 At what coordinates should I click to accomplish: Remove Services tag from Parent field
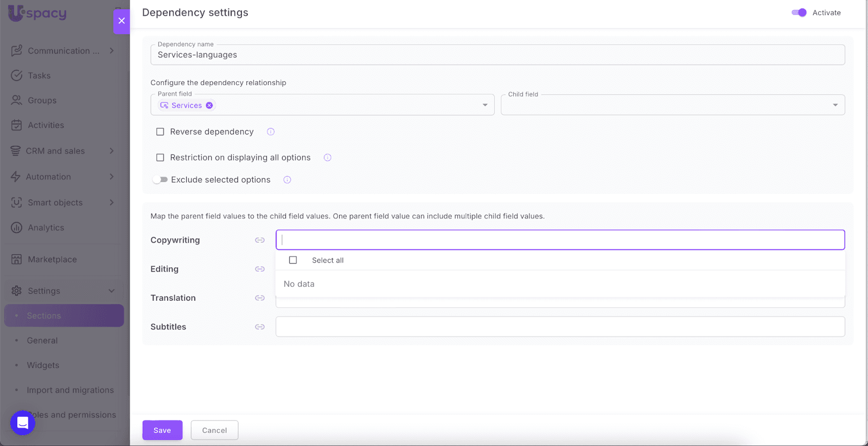pos(209,105)
